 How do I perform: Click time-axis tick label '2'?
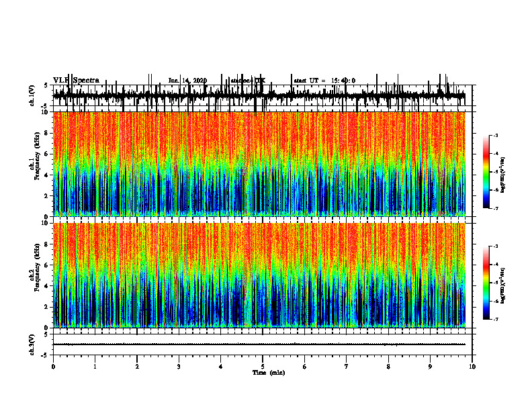point(137,367)
